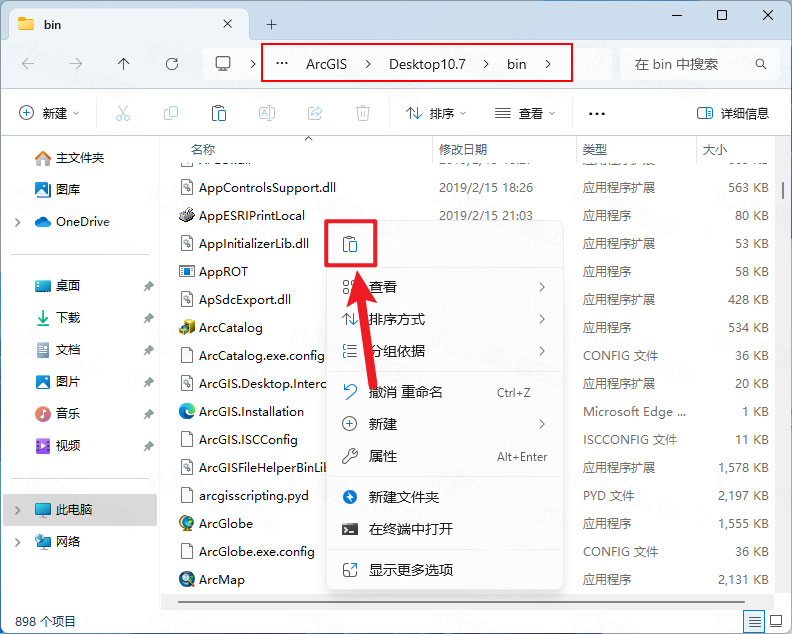Sort by the 名称 column header
Viewport: 792px width, 634px height.
point(203,150)
